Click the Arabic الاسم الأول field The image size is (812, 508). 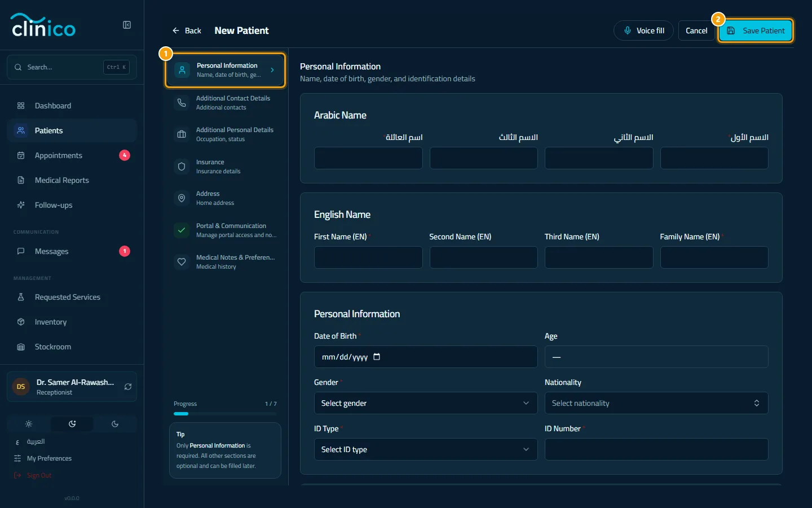tap(714, 158)
